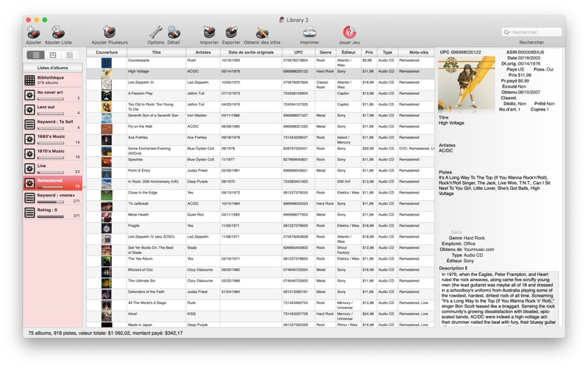The image size is (588, 368).
Task: Select the Spectres album row
Action: click(x=261, y=162)
